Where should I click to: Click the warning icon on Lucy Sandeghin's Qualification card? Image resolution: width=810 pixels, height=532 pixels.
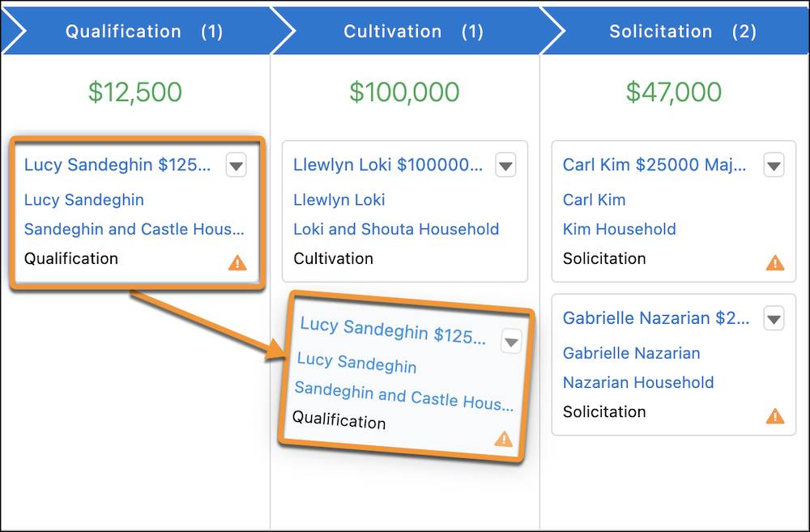click(236, 262)
